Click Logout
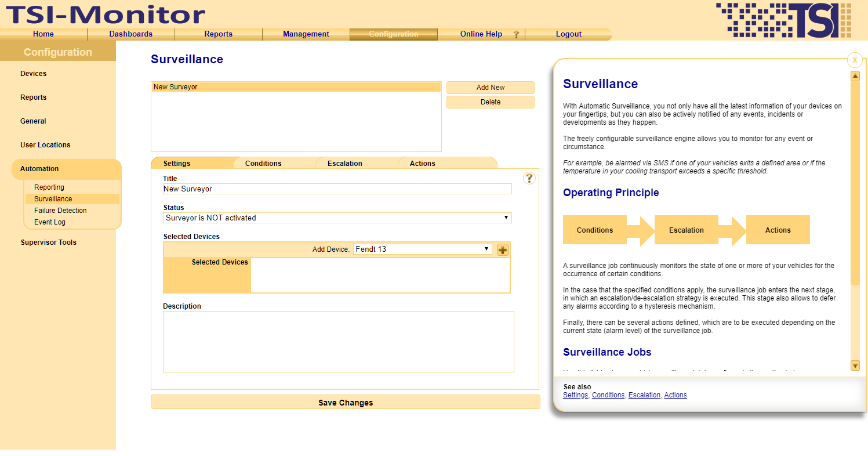The height and width of the screenshot is (456, 868). [x=569, y=34]
